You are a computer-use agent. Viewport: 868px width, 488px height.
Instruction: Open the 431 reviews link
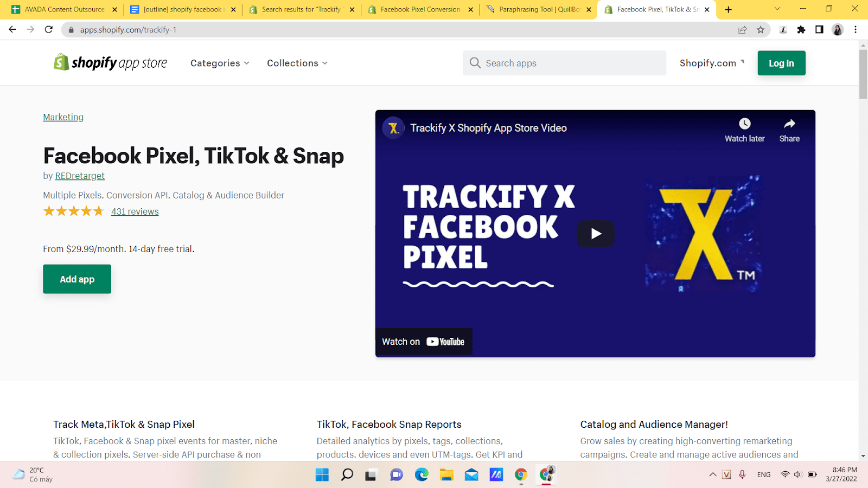tap(135, 211)
